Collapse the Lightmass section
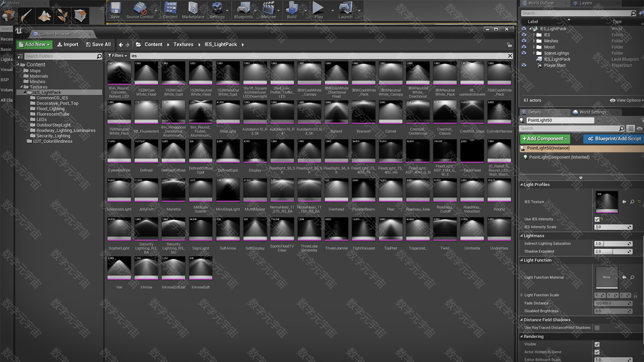 522,235
